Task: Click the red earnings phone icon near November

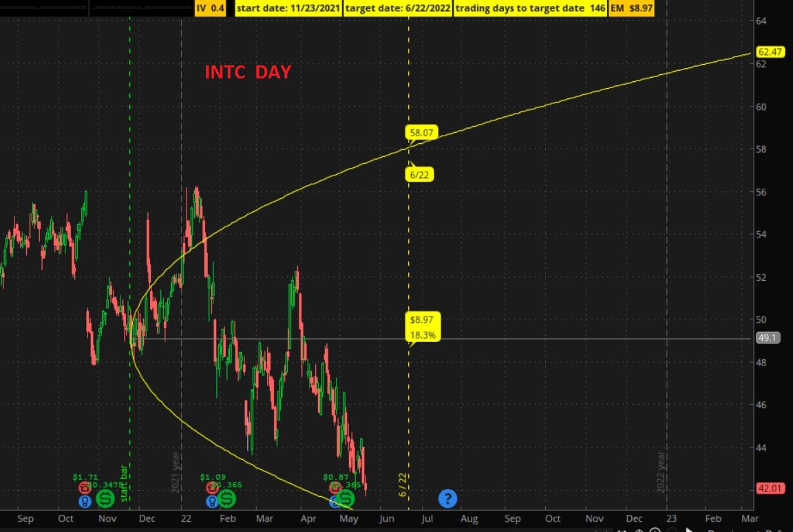Action: click(x=85, y=488)
